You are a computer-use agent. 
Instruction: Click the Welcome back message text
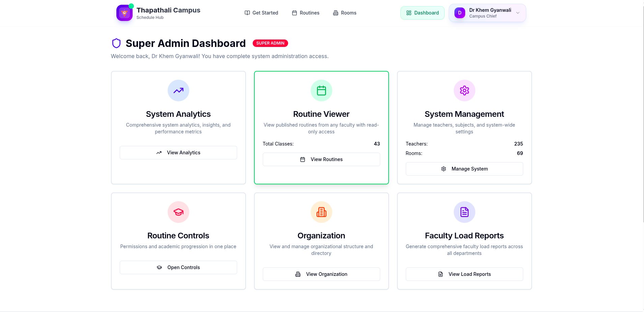pos(220,56)
